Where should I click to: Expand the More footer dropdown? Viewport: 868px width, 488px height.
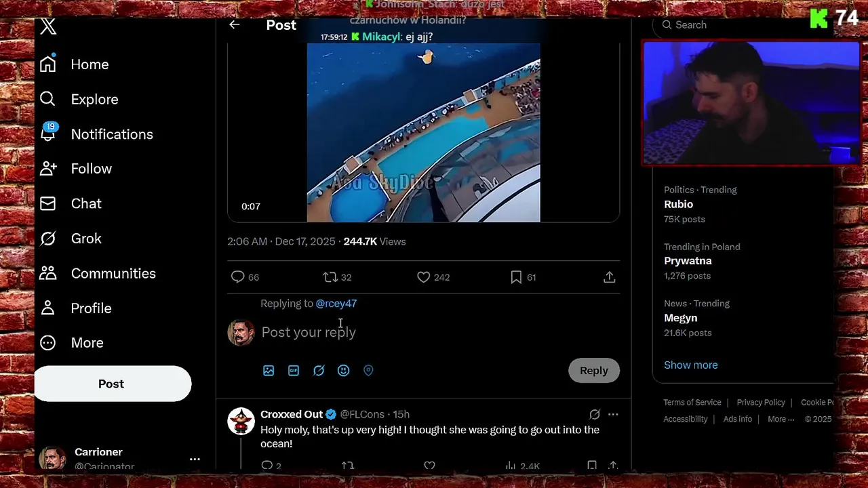click(x=781, y=419)
